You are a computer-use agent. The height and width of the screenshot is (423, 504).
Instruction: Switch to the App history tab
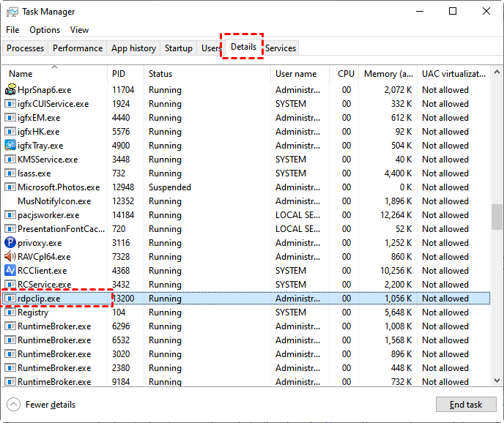(133, 48)
